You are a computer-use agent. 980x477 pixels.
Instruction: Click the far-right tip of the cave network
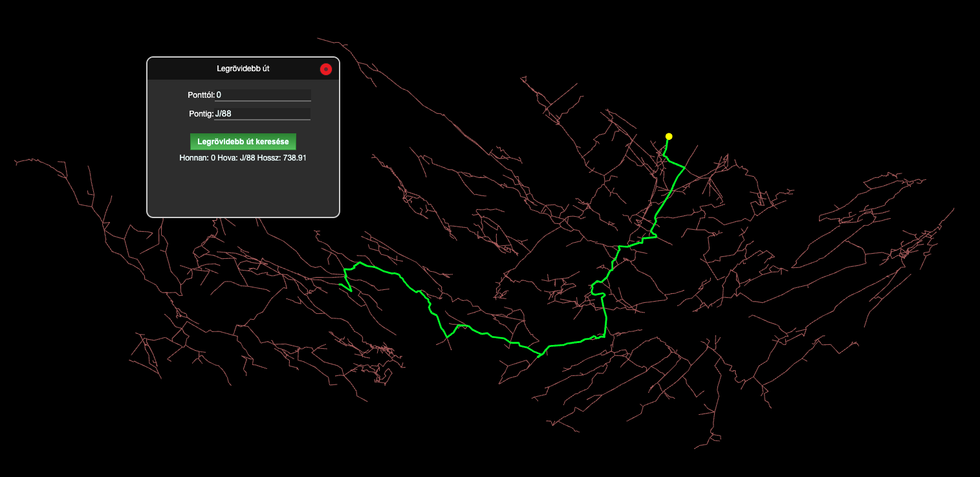(953, 209)
